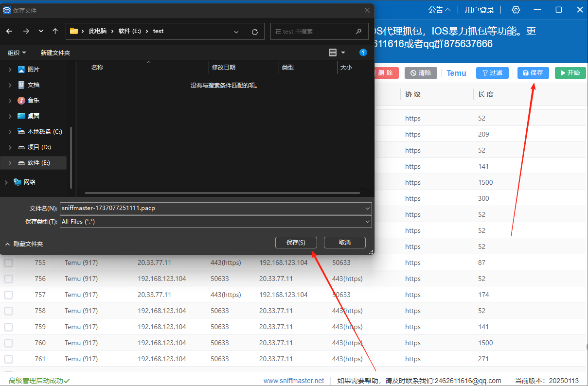
Task: Click the red 删除 button
Action: tap(386, 73)
